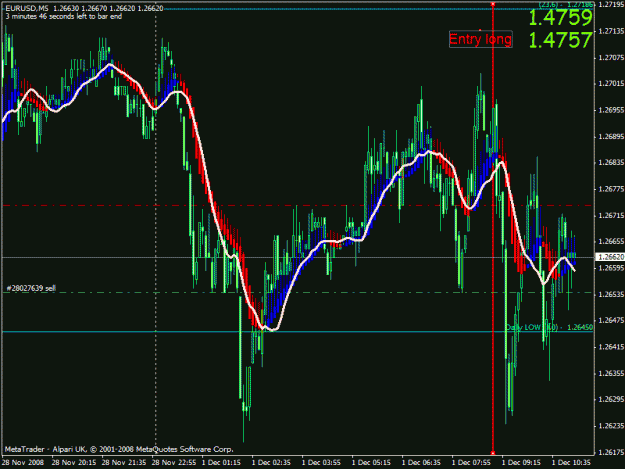Image resolution: width=625 pixels, height=469 pixels.
Task: Click price axis label 1.26235
Action: 611,426
